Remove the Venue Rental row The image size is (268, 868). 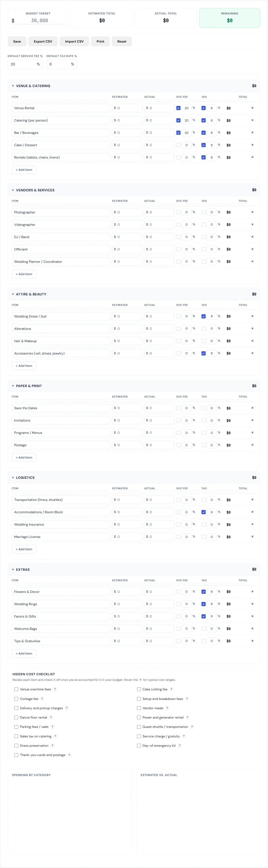coord(252,108)
